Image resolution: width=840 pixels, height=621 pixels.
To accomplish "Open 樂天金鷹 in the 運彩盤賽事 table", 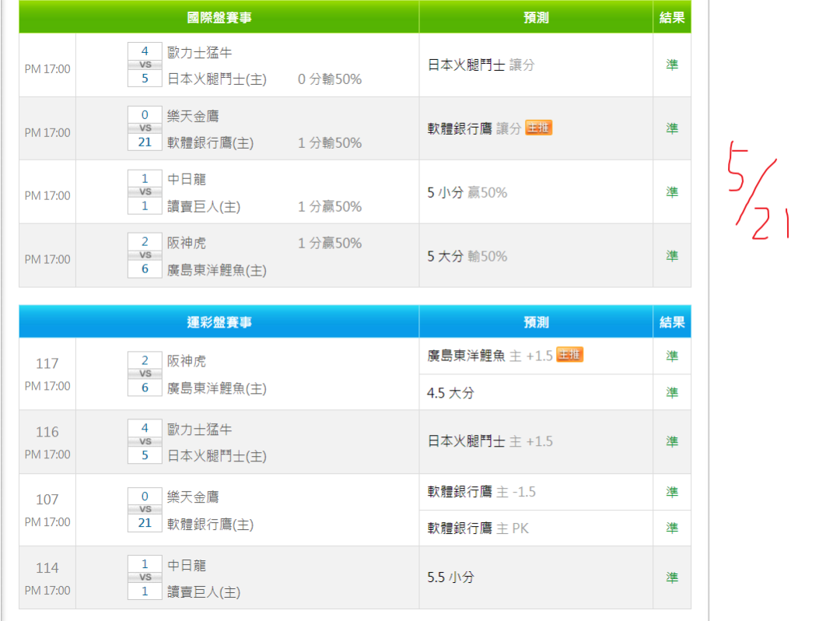I will pos(193,496).
